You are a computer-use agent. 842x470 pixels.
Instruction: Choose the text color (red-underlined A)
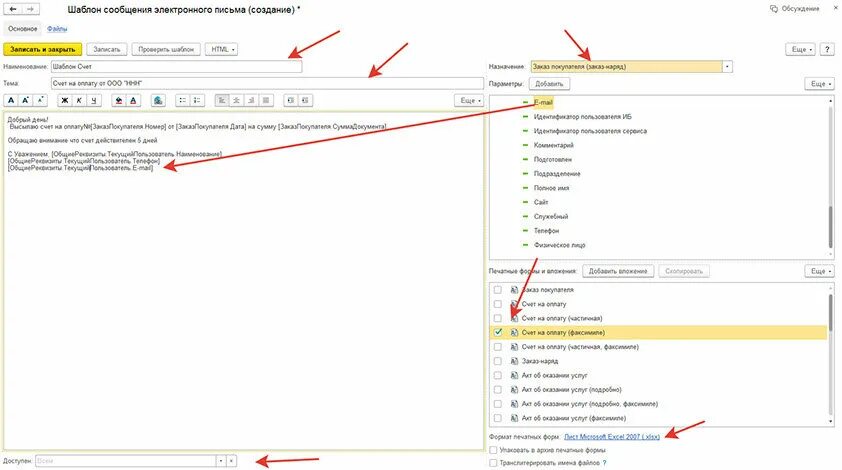point(133,100)
